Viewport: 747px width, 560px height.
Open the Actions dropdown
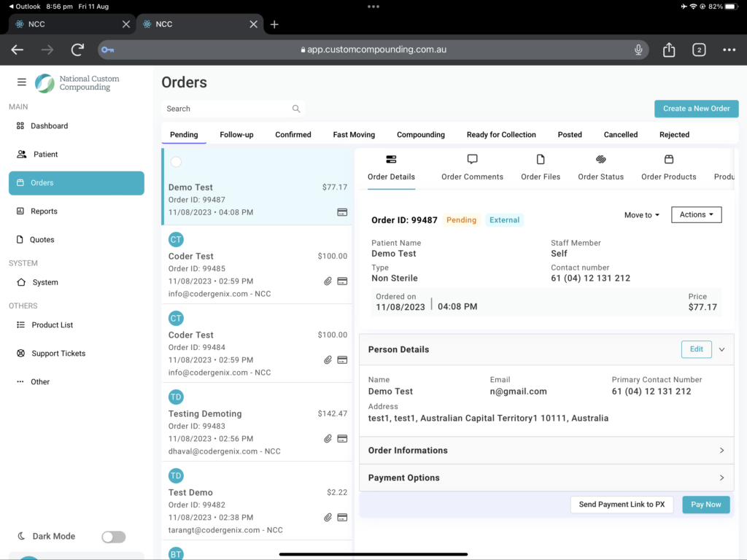(x=696, y=215)
